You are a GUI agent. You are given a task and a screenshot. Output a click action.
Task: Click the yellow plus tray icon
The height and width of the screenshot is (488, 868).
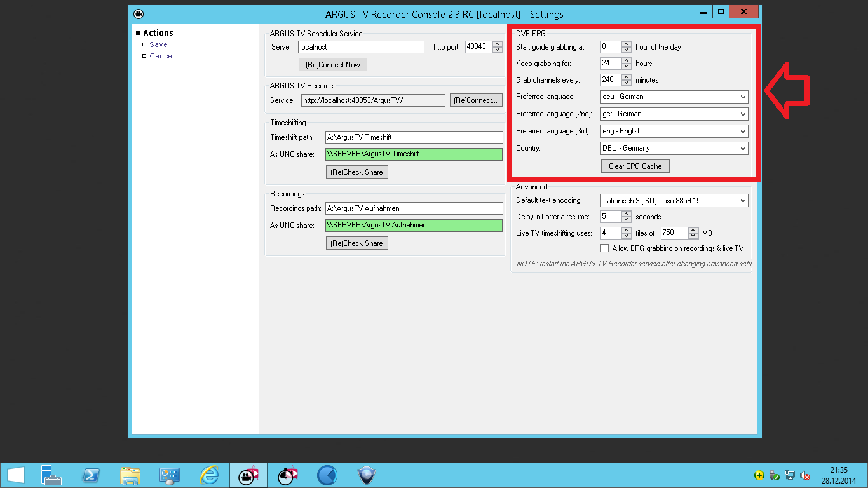click(759, 475)
